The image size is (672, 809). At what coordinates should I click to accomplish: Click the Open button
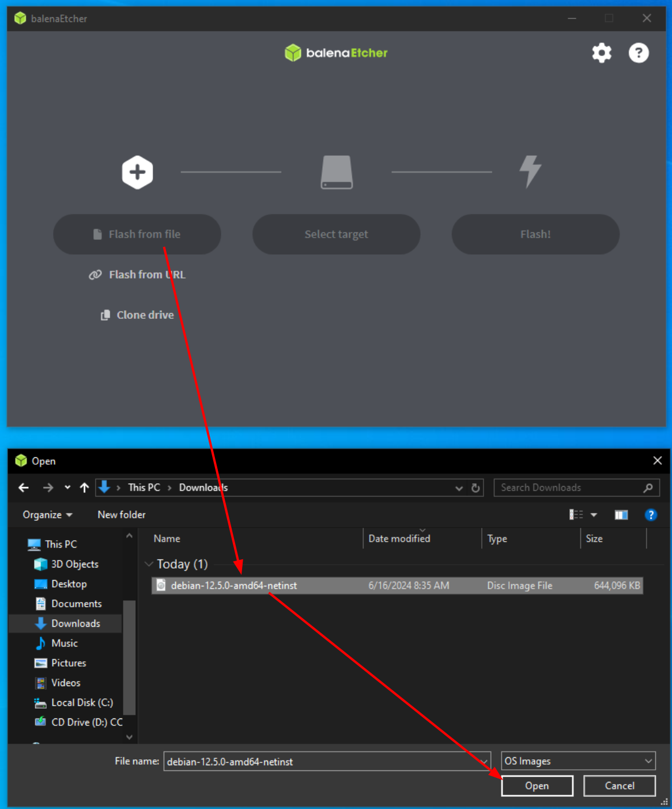(x=537, y=786)
